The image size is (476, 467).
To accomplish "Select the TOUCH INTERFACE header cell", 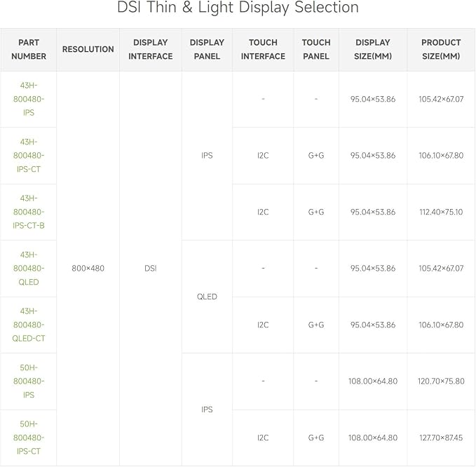I will 263,50.
